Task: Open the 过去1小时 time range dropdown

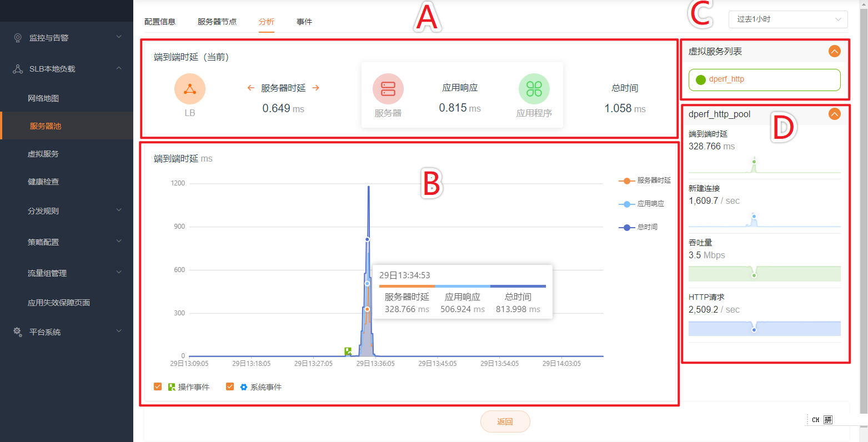Action: 787,19
